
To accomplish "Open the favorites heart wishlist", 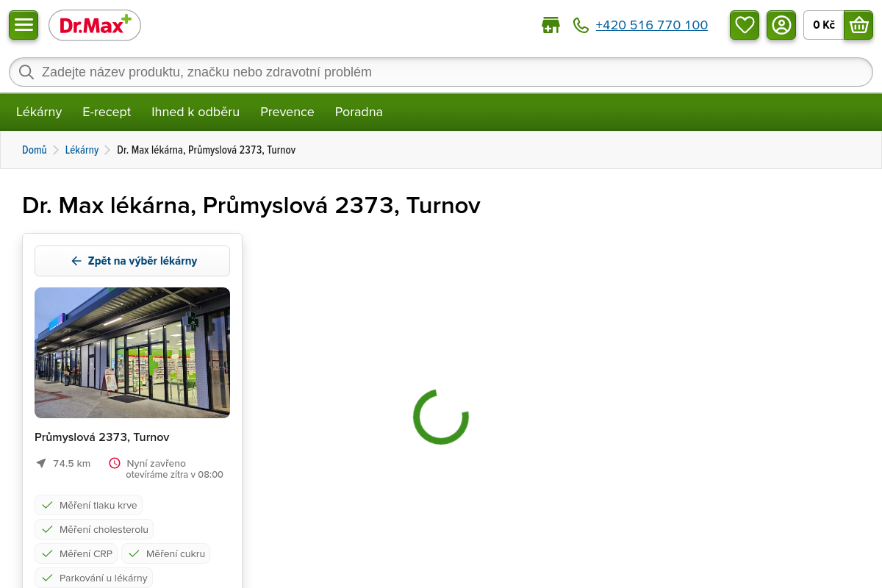I will [x=745, y=25].
